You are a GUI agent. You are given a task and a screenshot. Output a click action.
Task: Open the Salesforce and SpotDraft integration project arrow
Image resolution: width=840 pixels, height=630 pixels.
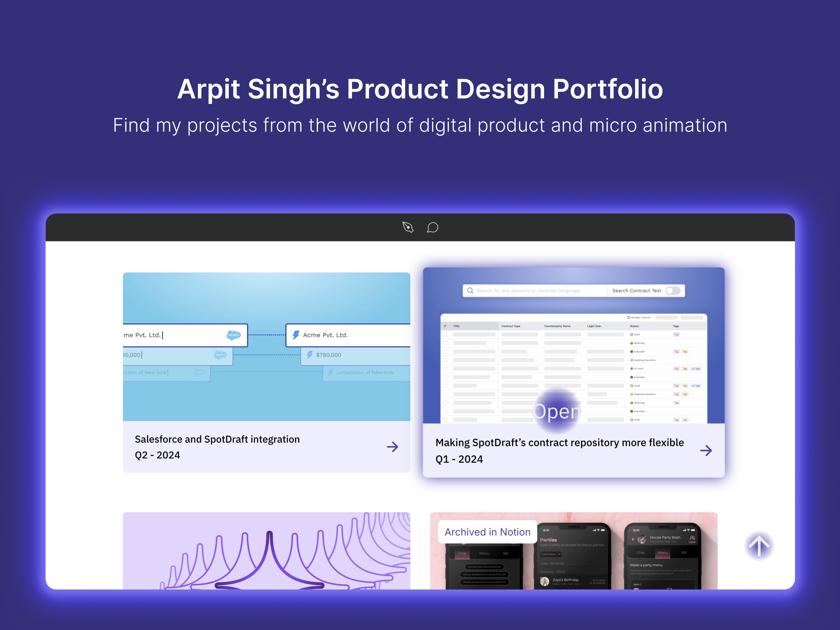(x=393, y=447)
